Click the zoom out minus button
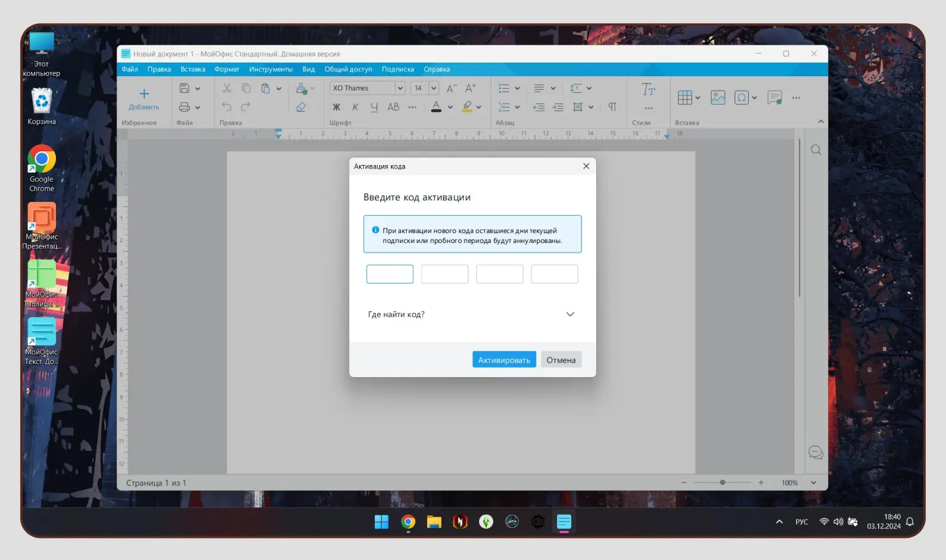The width and height of the screenshot is (946, 560). [684, 483]
